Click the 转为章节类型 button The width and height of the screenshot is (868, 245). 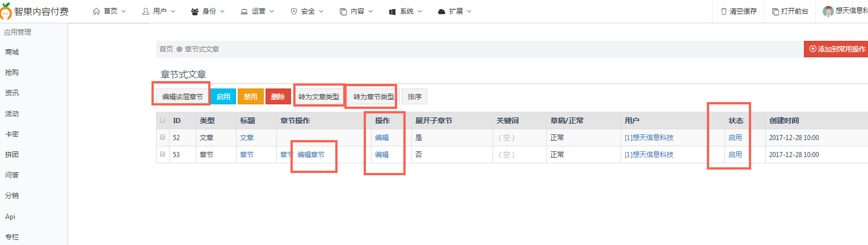(x=374, y=96)
